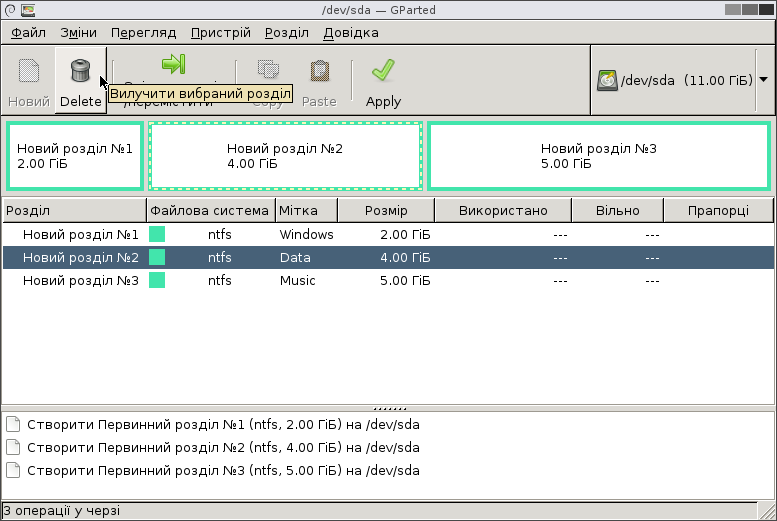The image size is (777, 521).
Task: Open the Файл menu
Action: 29,32
